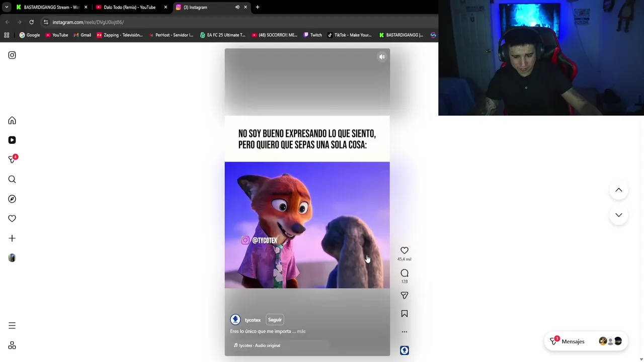Open the BASTARDIGANGG bookmark in bookmarks bar
This screenshot has width=644, height=362.
point(401,35)
